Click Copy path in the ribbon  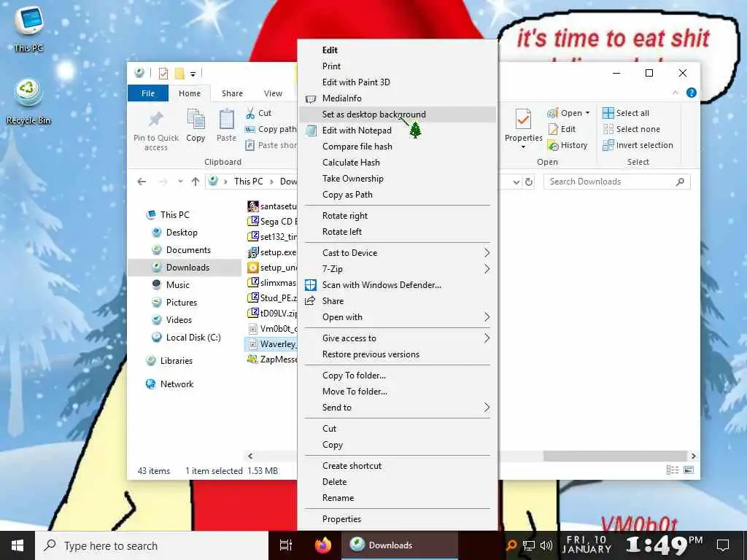click(271, 129)
